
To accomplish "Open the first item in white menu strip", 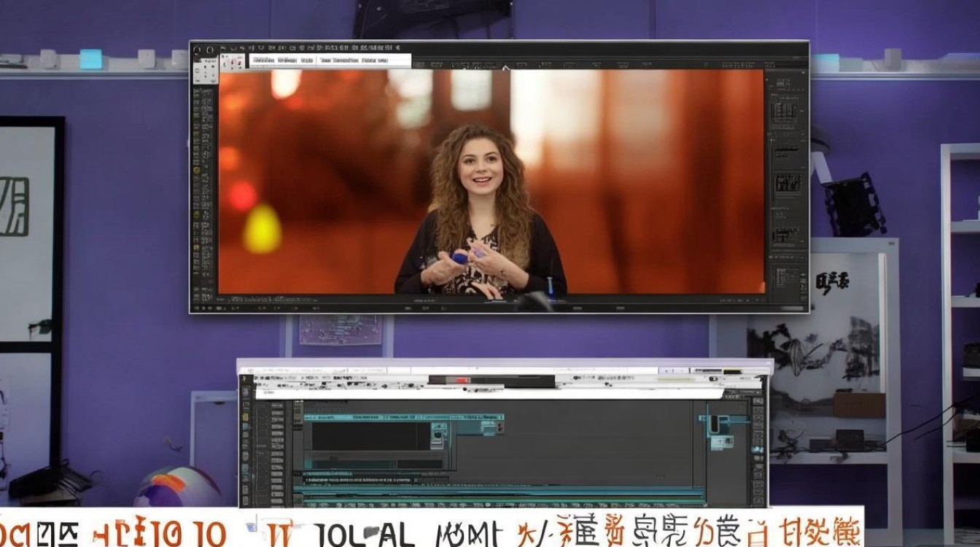I will (262, 61).
